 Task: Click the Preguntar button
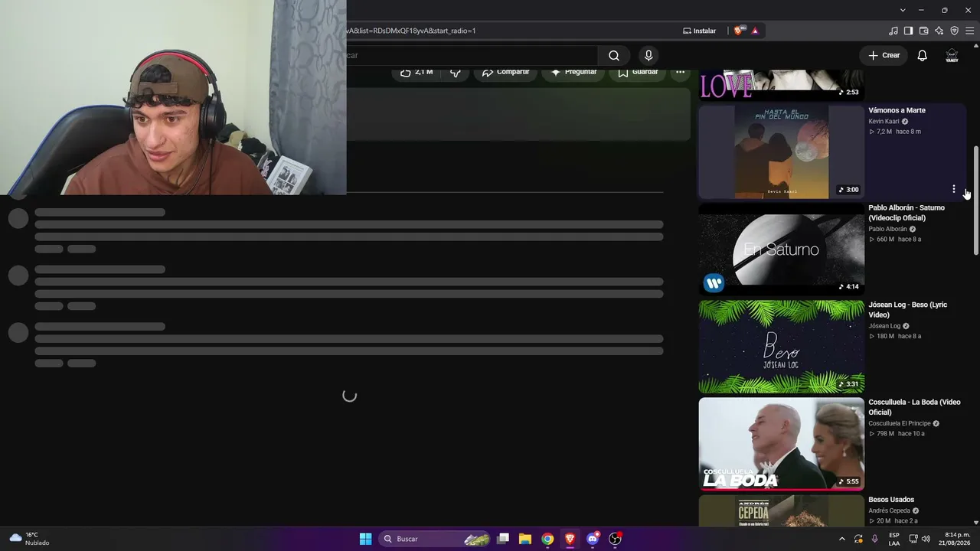(573, 72)
